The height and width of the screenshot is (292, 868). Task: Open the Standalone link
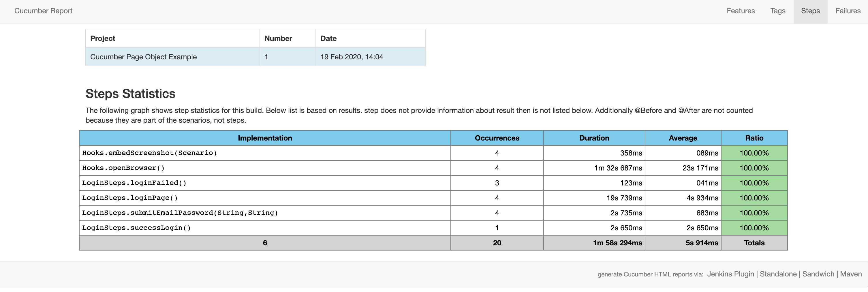pos(778,274)
